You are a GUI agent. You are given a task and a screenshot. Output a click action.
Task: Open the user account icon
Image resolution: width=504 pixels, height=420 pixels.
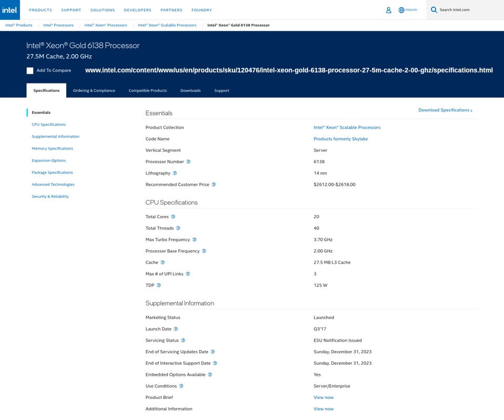pos(388,10)
